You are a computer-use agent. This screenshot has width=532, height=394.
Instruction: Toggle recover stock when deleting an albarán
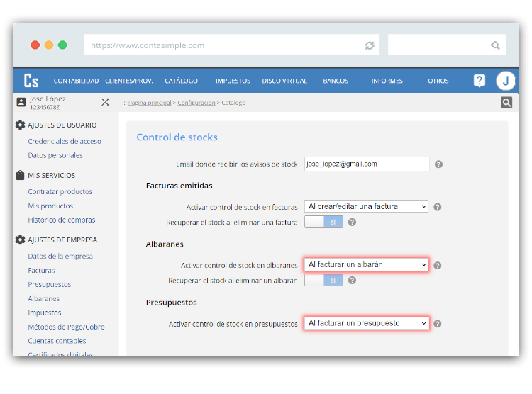pos(323,280)
